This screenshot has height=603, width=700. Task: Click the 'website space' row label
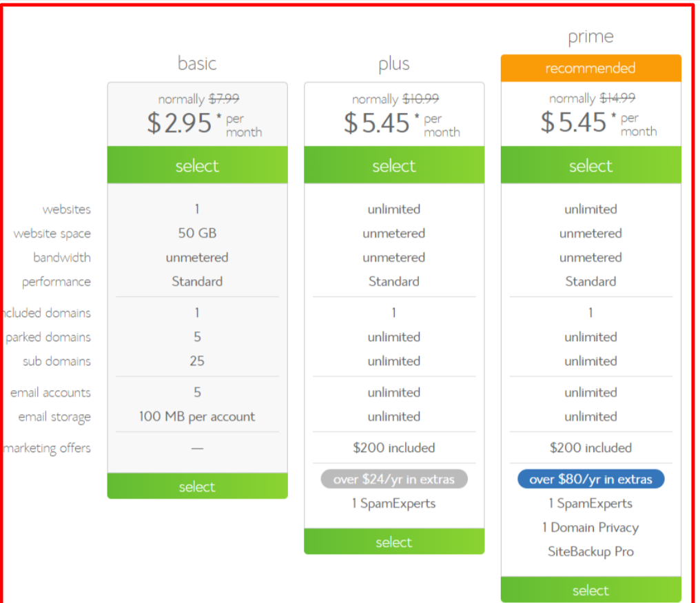click(x=52, y=234)
